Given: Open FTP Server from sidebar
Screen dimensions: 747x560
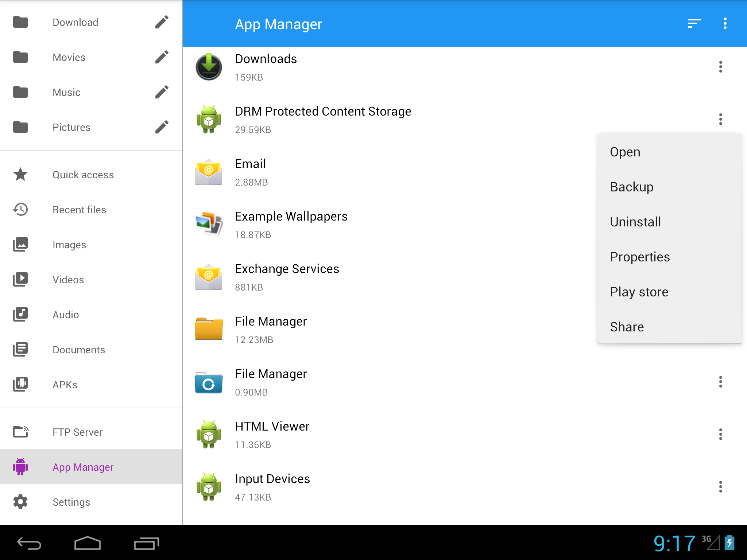Looking at the screenshot, I should [77, 432].
